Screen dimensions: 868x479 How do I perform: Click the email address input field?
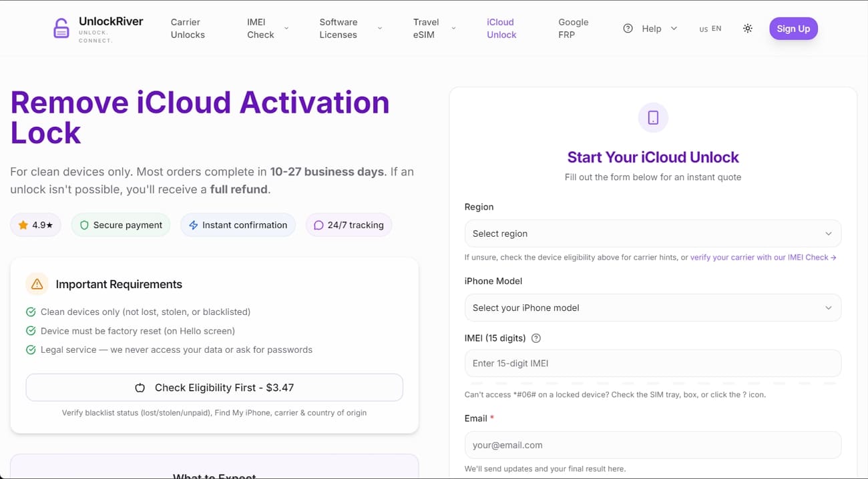pyautogui.click(x=652, y=445)
